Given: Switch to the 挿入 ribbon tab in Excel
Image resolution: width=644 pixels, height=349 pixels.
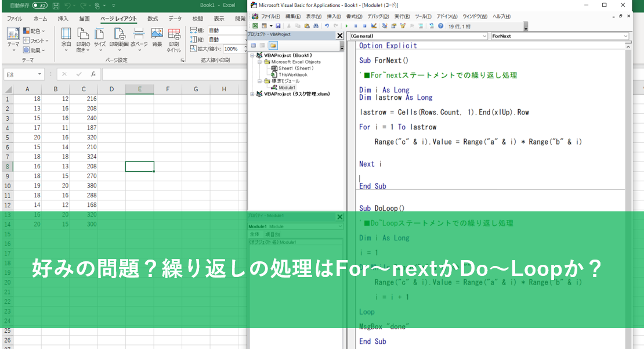Looking at the screenshot, I should point(63,19).
